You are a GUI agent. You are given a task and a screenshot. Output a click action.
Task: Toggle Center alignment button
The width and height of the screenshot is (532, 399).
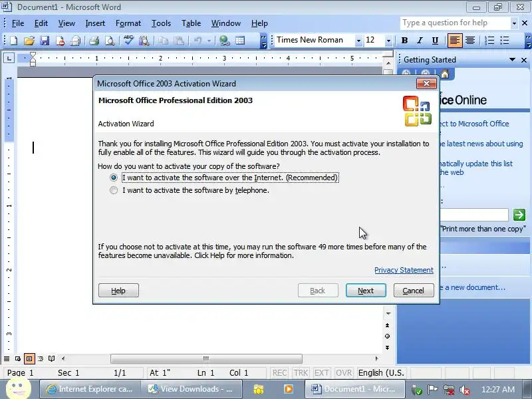[470, 41]
